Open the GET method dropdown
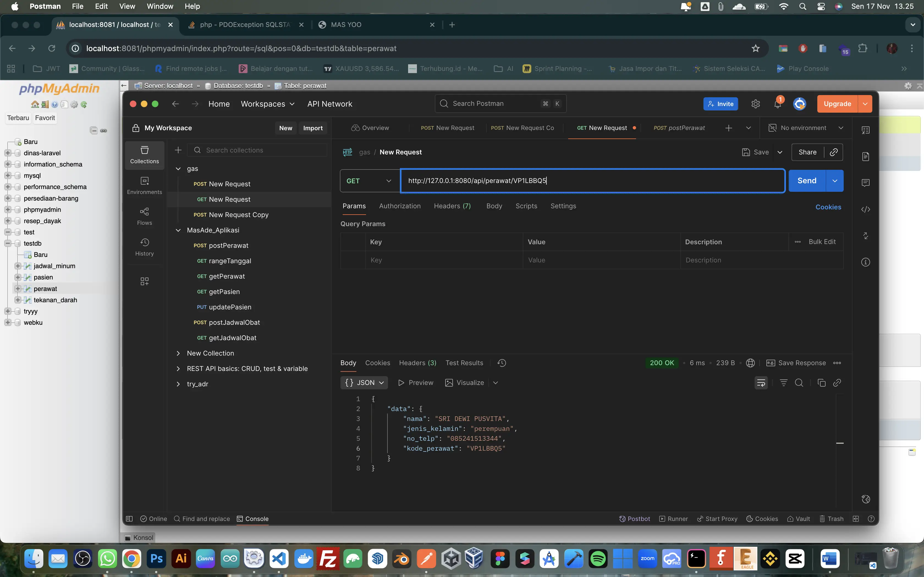The height and width of the screenshot is (577, 924). click(x=369, y=181)
